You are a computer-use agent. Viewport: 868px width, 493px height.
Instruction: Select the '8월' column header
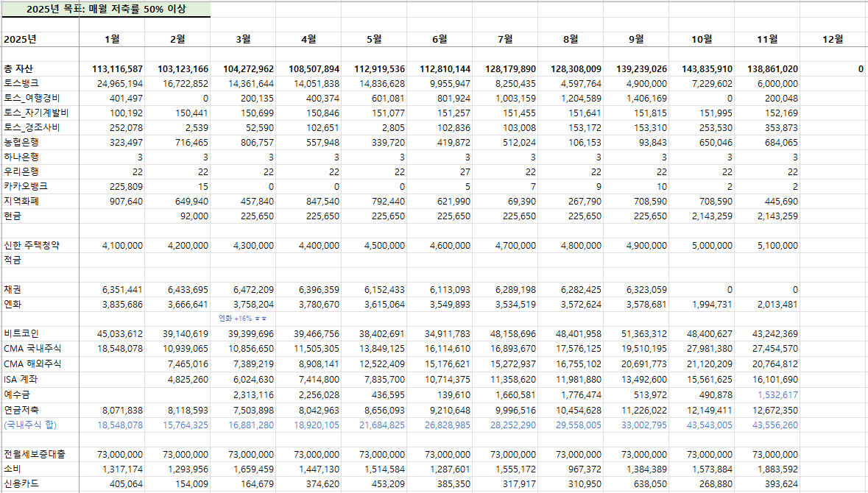click(x=571, y=39)
